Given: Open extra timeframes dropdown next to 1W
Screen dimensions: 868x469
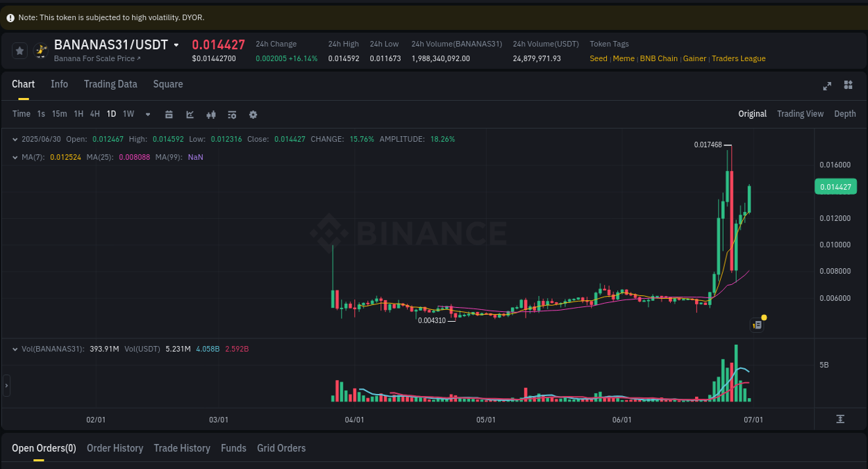Looking at the screenshot, I should [x=147, y=114].
